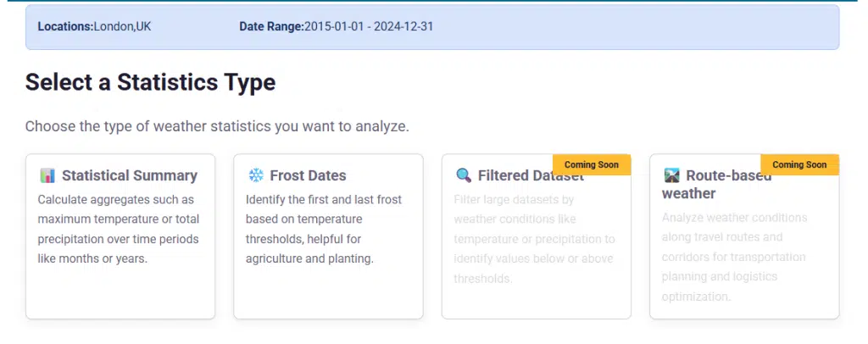The height and width of the screenshot is (344, 868).
Task: Select the Statistical Summary card title
Action: (129, 175)
